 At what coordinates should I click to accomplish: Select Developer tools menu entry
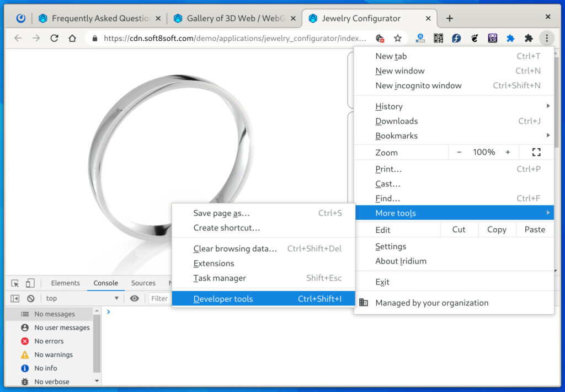click(263, 299)
